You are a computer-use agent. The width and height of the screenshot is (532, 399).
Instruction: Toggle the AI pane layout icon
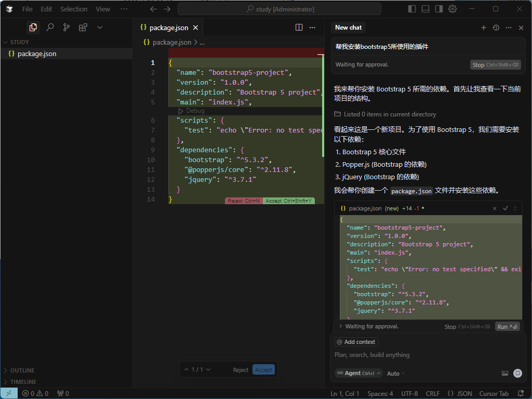tap(439, 9)
